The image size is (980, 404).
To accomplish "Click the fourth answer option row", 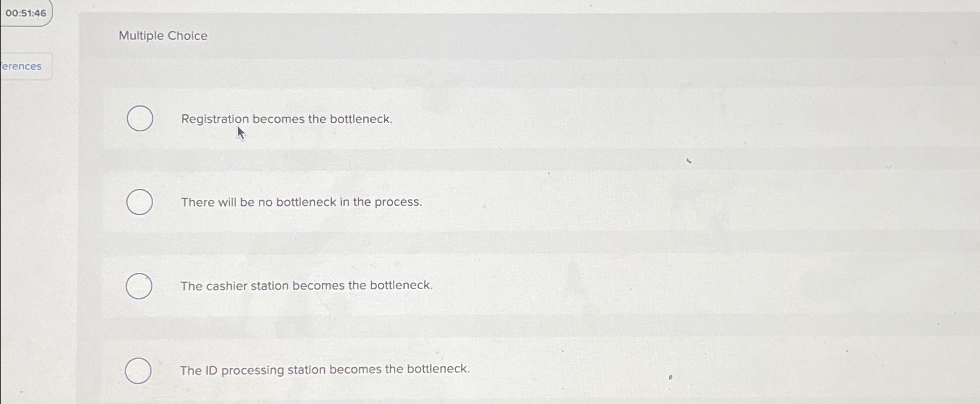I will pos(408,369).
